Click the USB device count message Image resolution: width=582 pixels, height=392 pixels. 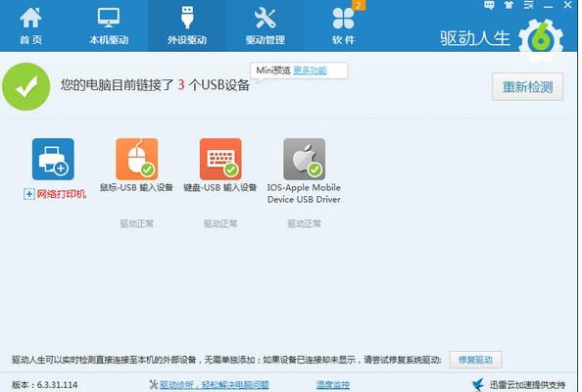pos(155,85)
